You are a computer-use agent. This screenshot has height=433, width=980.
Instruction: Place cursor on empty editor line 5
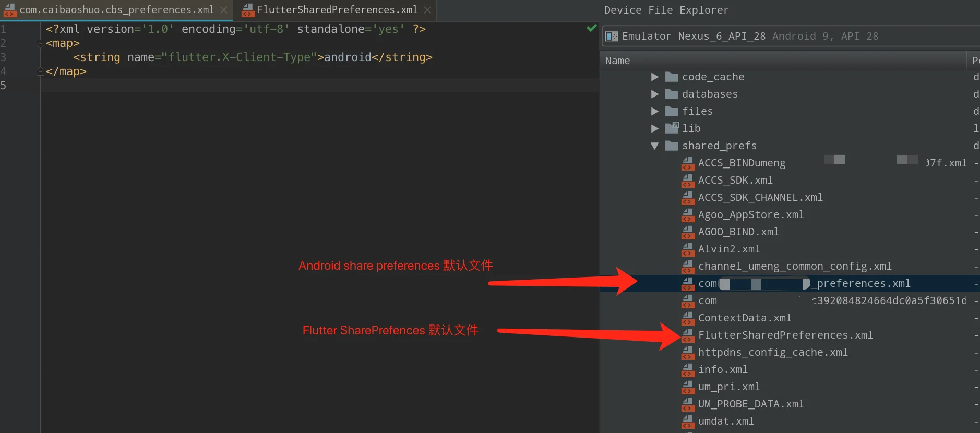point(319,86)
